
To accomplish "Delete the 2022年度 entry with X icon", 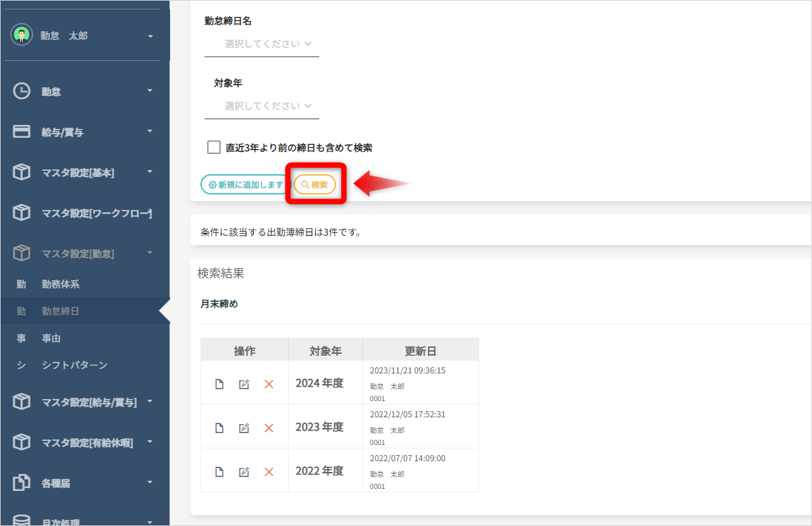I will pyautogui.click(x=269, y=472).
